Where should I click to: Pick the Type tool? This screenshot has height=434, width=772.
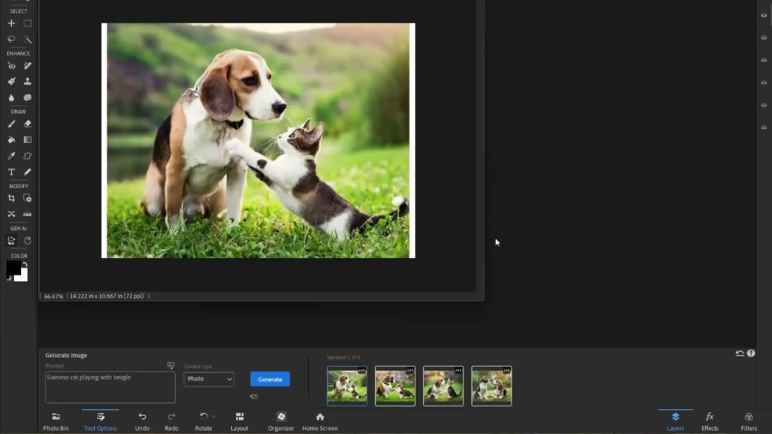12,172
